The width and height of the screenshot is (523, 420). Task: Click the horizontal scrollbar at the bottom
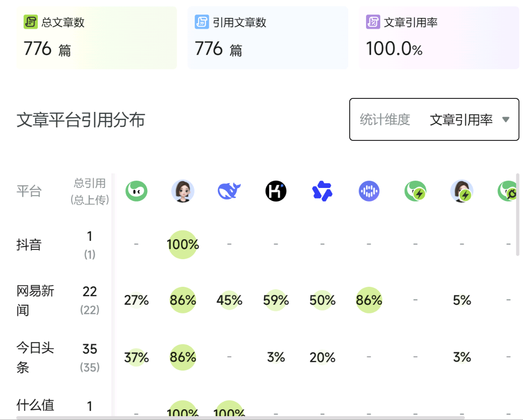pos(241,418)
